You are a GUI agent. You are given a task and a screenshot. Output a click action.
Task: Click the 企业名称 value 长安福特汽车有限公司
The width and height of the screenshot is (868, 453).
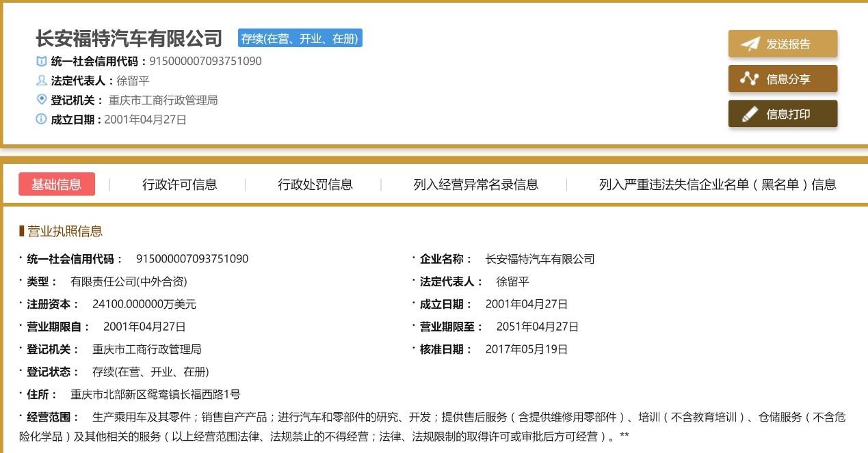(540, 259)
